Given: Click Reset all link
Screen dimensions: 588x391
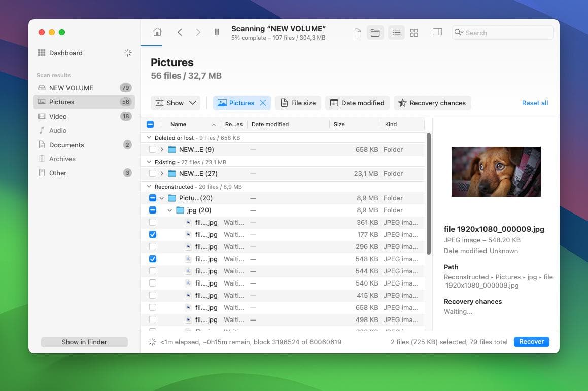Looking at the screenshot, I should [x=535, y=103].
